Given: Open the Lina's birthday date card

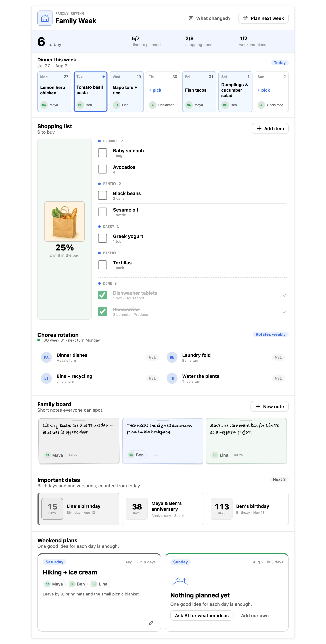Looking at the screenshot, I should pyautogui.click(x=78, y=509).
